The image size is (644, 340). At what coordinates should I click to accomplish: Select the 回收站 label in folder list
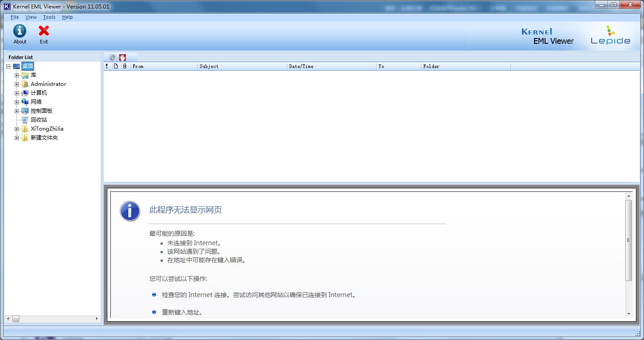(39, 120)
